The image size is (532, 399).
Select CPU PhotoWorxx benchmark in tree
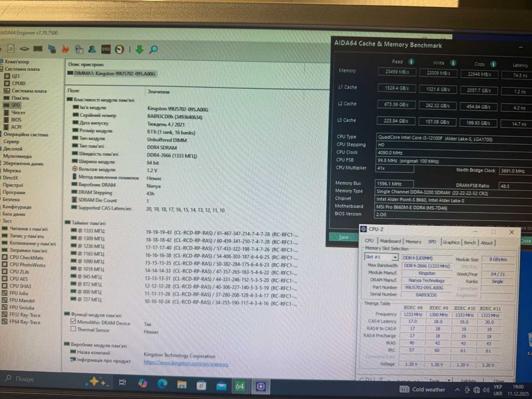tap(27, 264)
